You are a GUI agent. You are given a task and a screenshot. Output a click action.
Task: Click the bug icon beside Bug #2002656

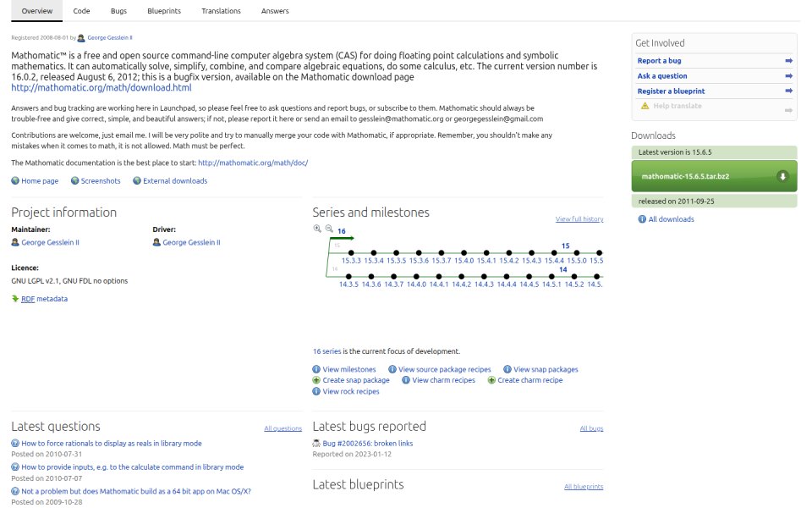tap(316, 443)
